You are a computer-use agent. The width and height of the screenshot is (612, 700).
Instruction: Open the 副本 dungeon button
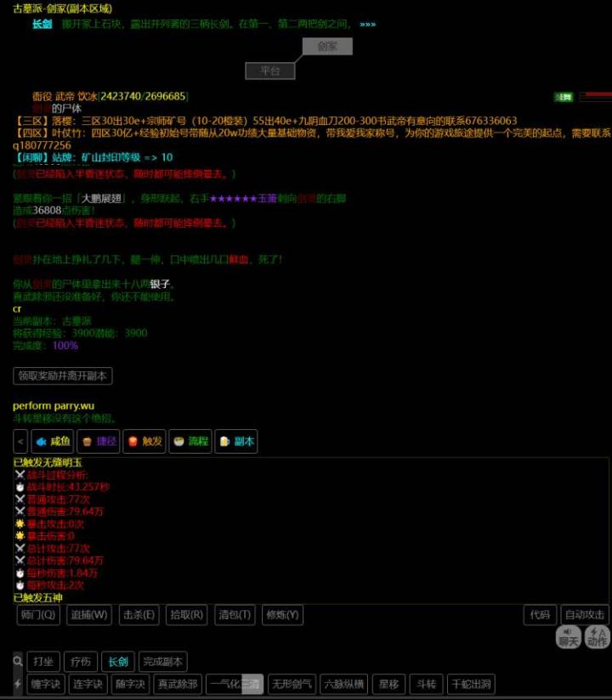point(236,441)
